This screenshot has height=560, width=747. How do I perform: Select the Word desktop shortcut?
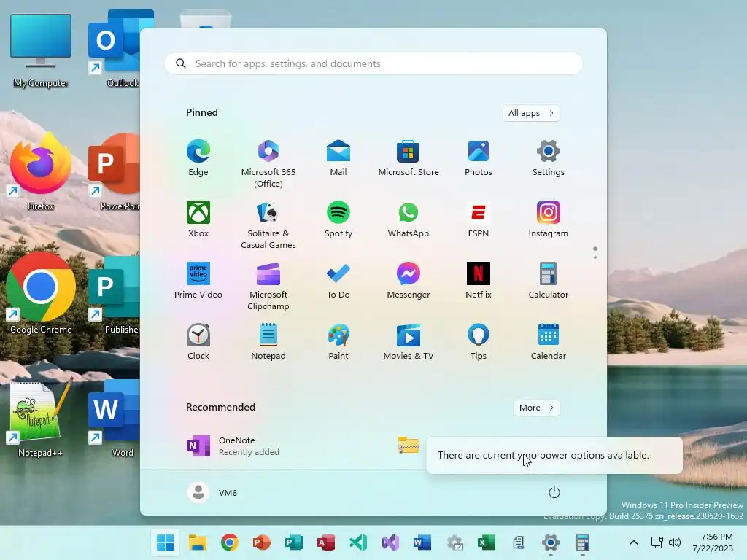pos(115,418)
